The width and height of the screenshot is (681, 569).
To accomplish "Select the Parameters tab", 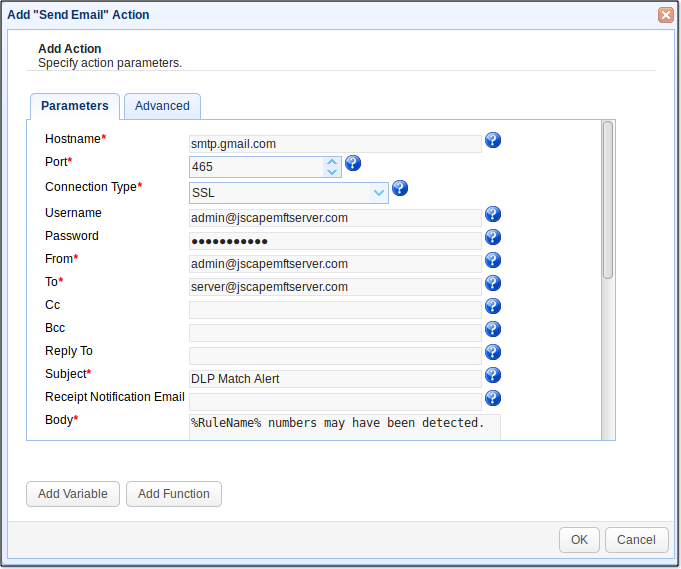I will pos(75,106).
